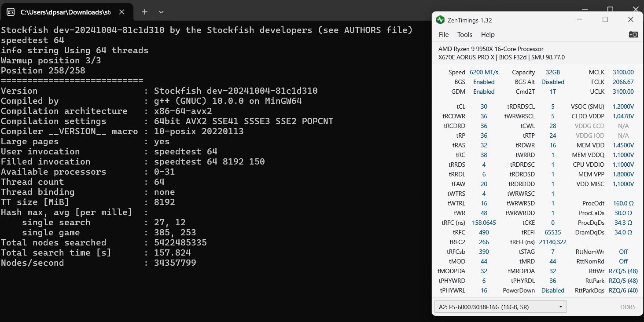
Task: Click the MEM VDD value 1.4500V
Action: click(623, 145)
